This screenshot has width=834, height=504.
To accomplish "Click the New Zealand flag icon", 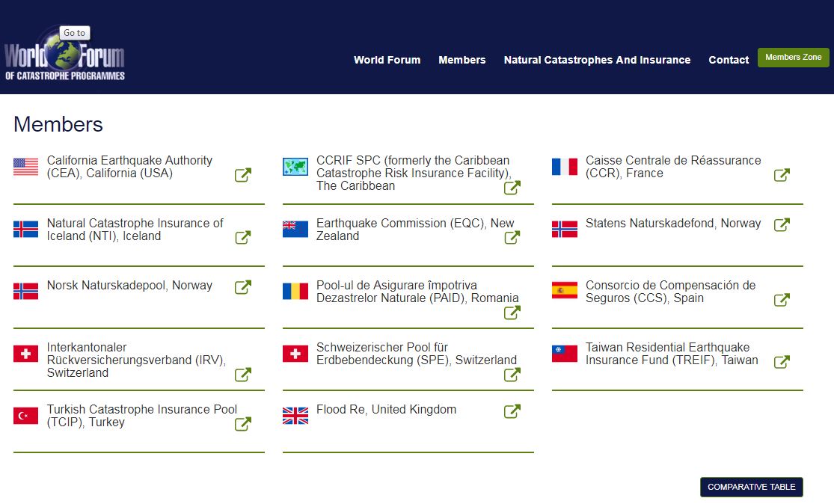I will [x=295, y=229].
